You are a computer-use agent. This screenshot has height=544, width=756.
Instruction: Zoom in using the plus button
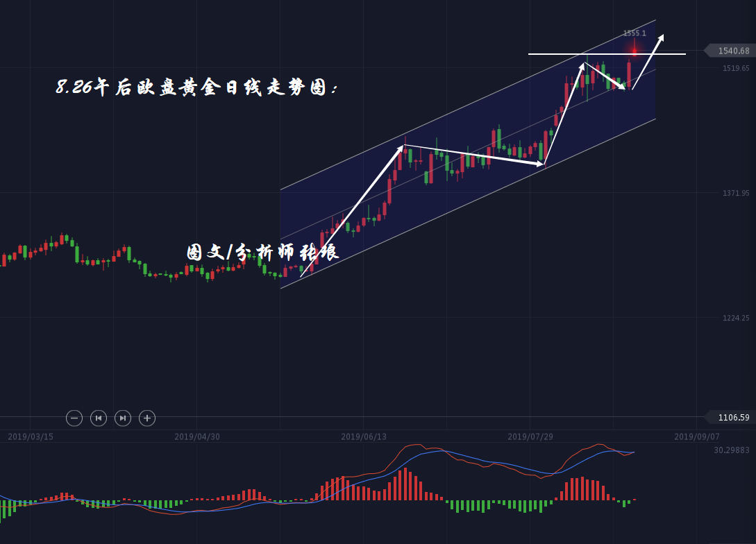click(x=146, y=418)
